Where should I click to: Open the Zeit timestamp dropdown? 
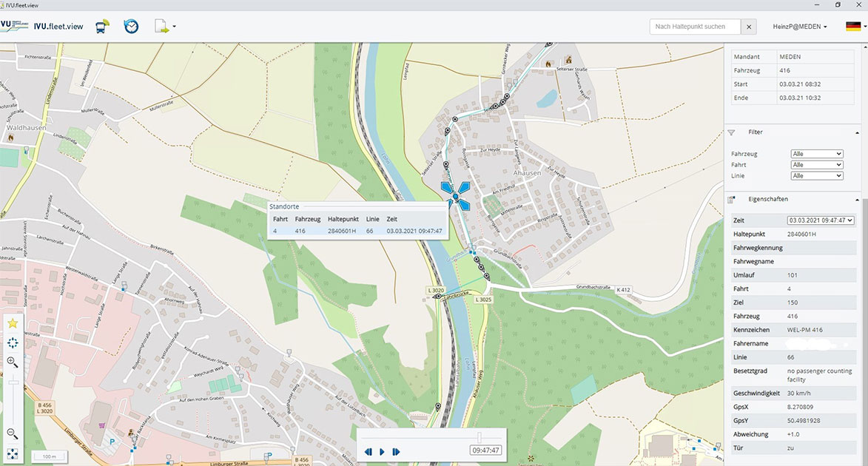click(x=821, y=220)
